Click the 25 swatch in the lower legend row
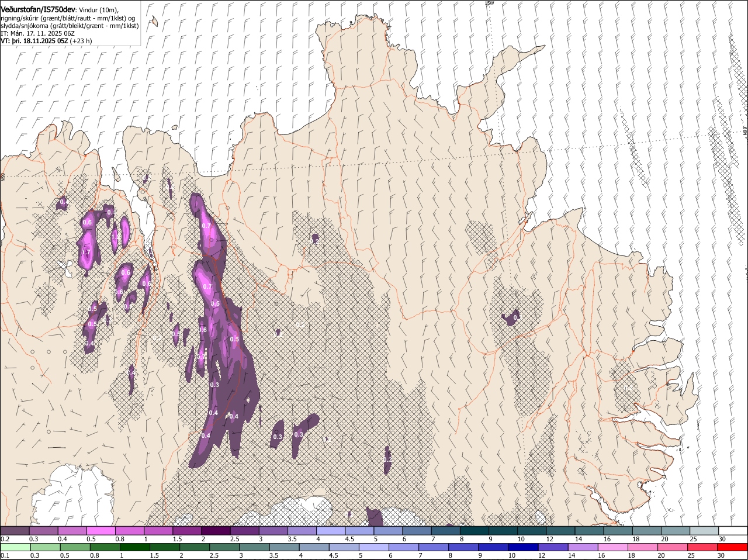The width and height of the screenshot is (748, 560). (702, 547)
